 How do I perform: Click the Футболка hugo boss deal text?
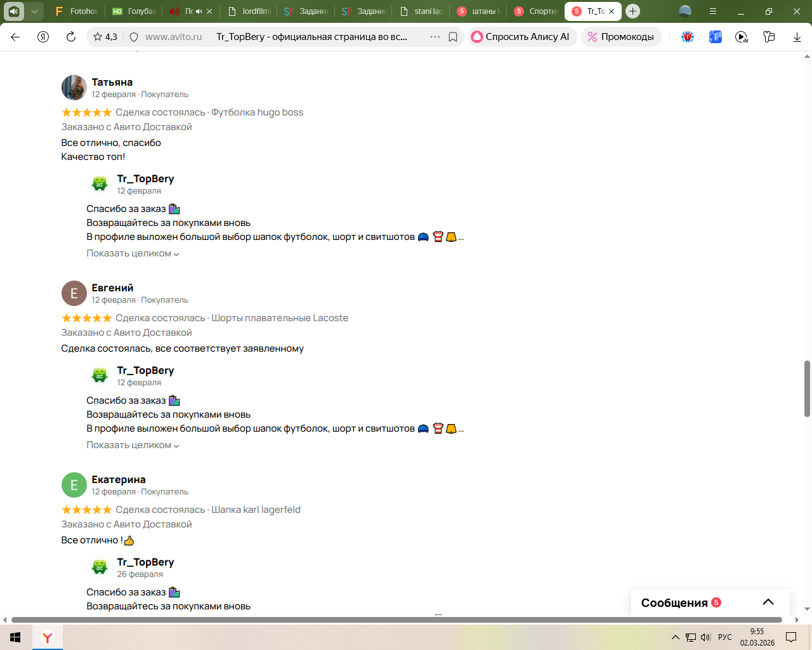click(x=257, y=112)
